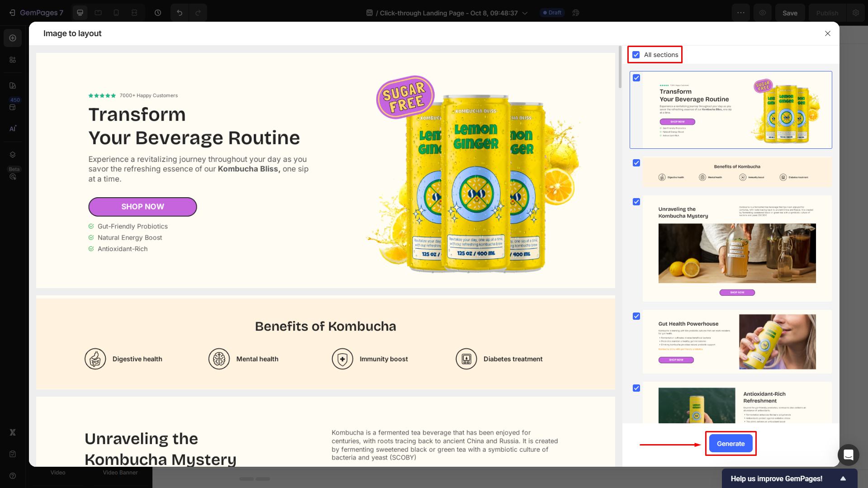This screenshot has height=488, width=868.
Task: Click the Save button in top bar
Action: (790, 13)
